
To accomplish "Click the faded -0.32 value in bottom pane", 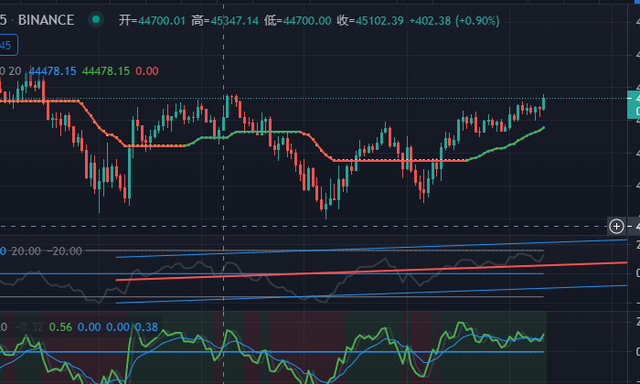I will (29, 327).
